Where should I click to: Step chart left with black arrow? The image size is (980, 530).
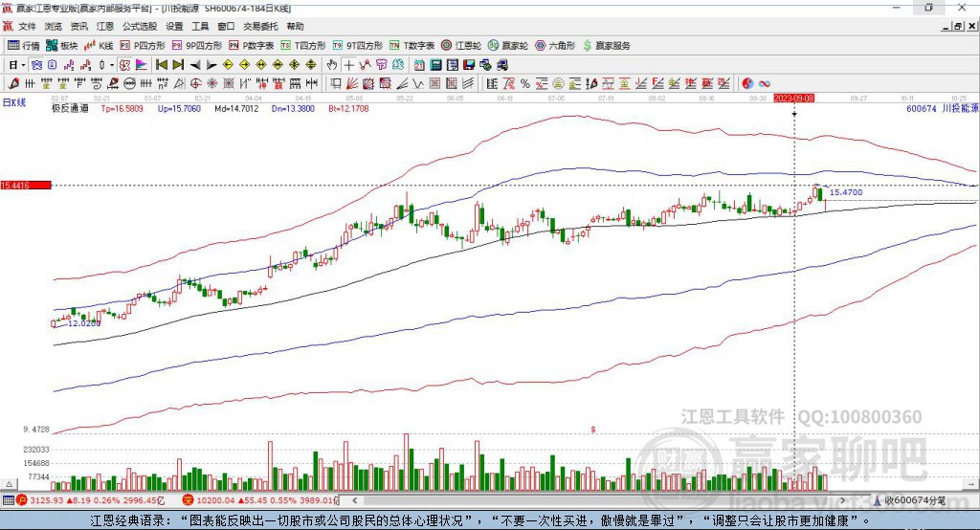(x=195, y=65)
